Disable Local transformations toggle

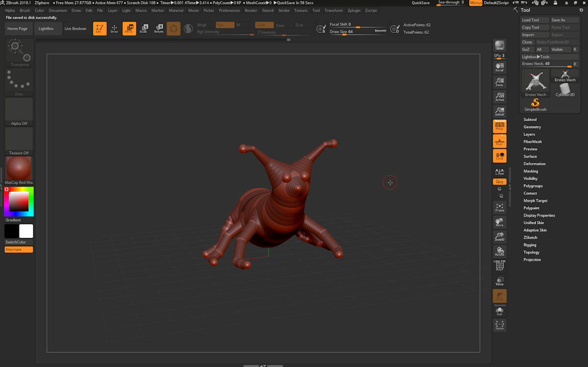(x=499, y=156)
